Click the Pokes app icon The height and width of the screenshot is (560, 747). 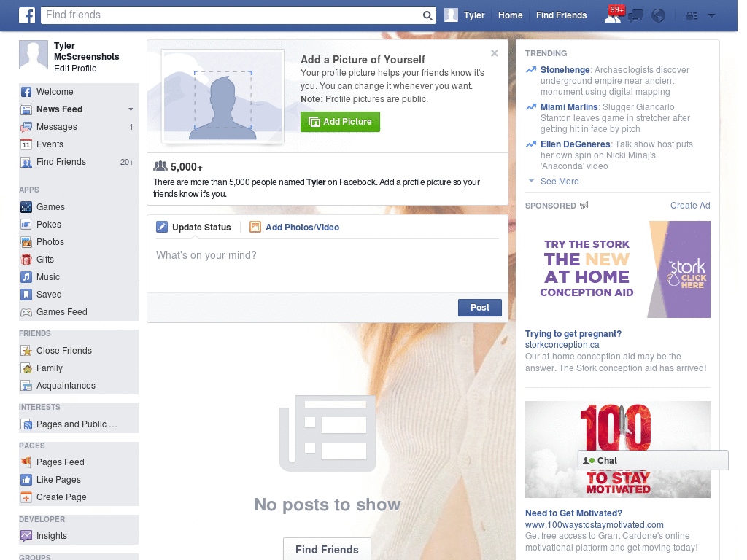click(26, 225)
